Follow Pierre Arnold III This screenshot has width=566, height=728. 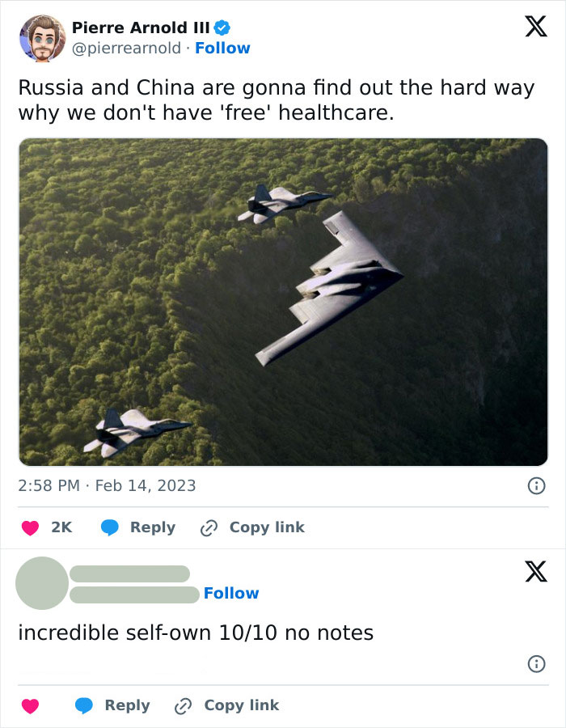[223, 48]
